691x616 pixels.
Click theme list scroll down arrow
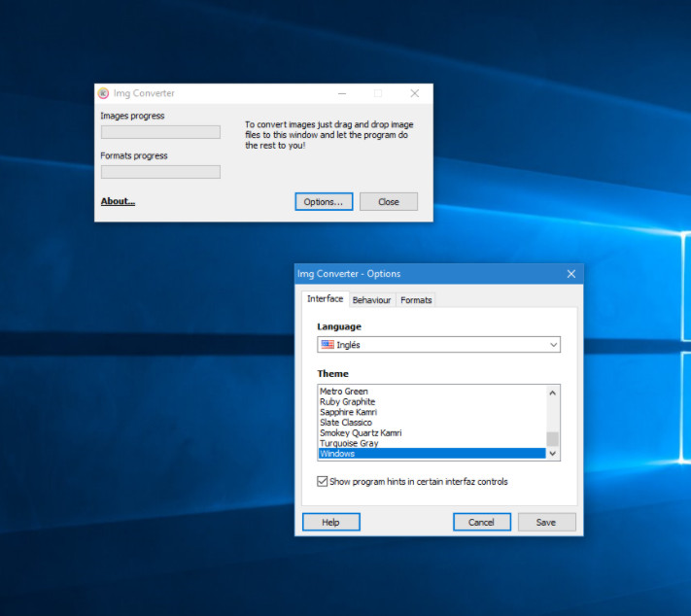click(x=553, y=453)
